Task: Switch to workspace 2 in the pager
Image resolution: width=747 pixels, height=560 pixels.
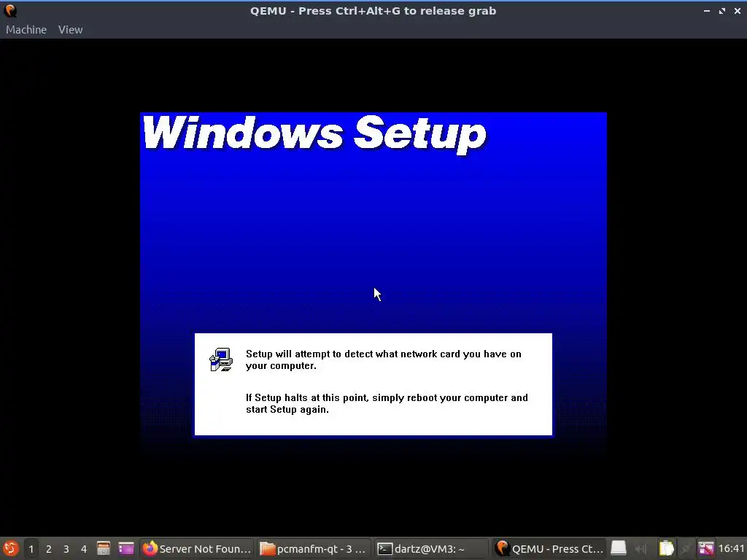Action: point(49,549)
